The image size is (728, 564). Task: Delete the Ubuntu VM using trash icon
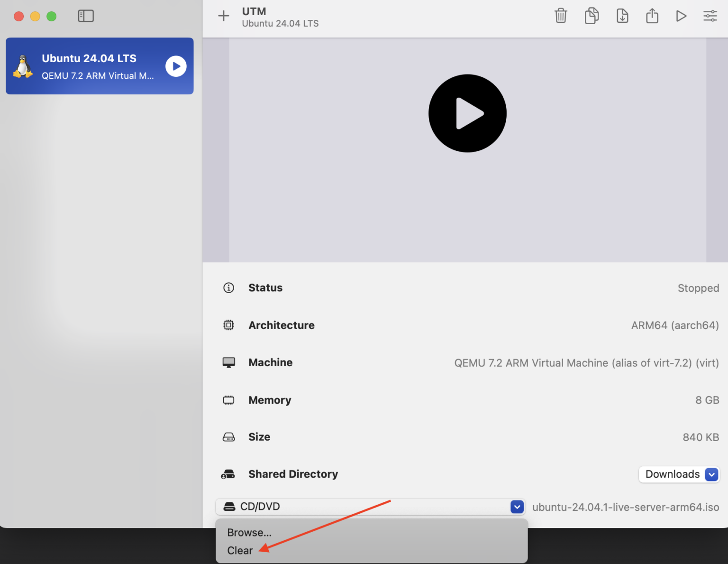click(561, 16)
